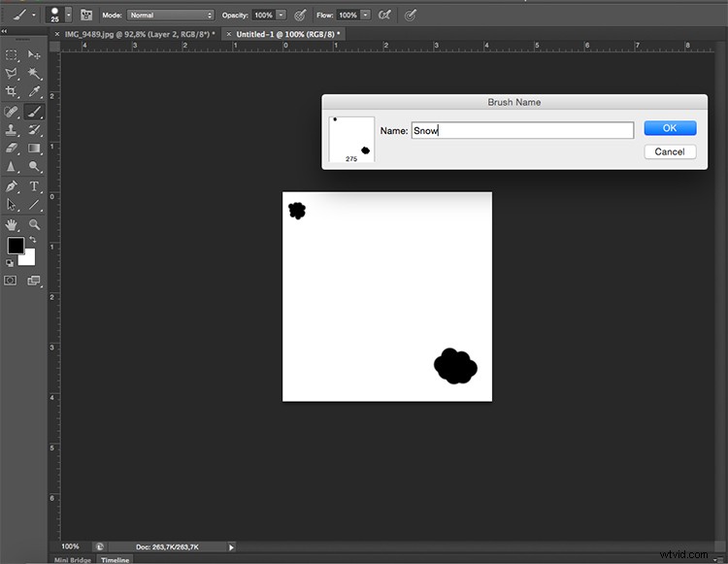Expand the Opacity slider dropdown arrow

281,16
